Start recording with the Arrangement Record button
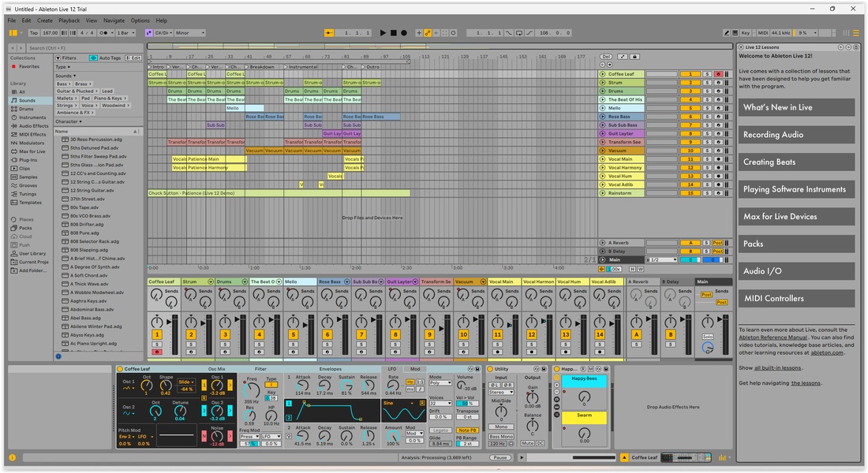The width and height of the screenshot is (868, 473). coord(404,33)
